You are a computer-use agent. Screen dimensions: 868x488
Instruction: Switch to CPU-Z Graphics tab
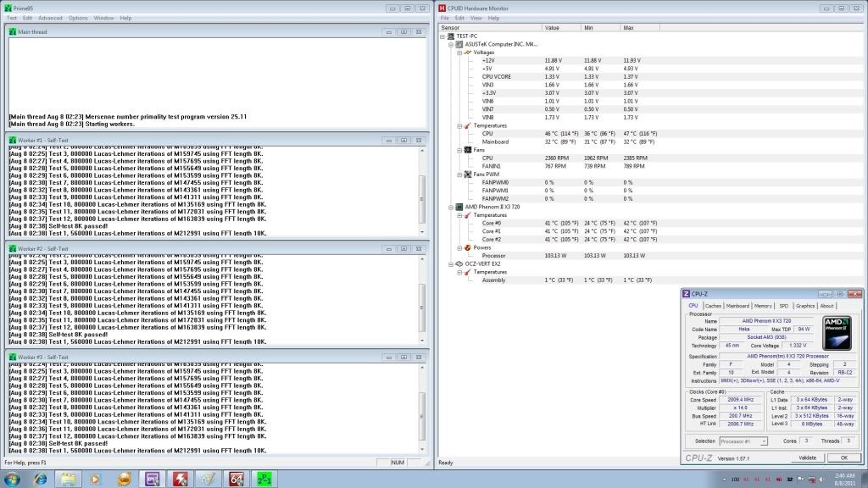[805, 306]
